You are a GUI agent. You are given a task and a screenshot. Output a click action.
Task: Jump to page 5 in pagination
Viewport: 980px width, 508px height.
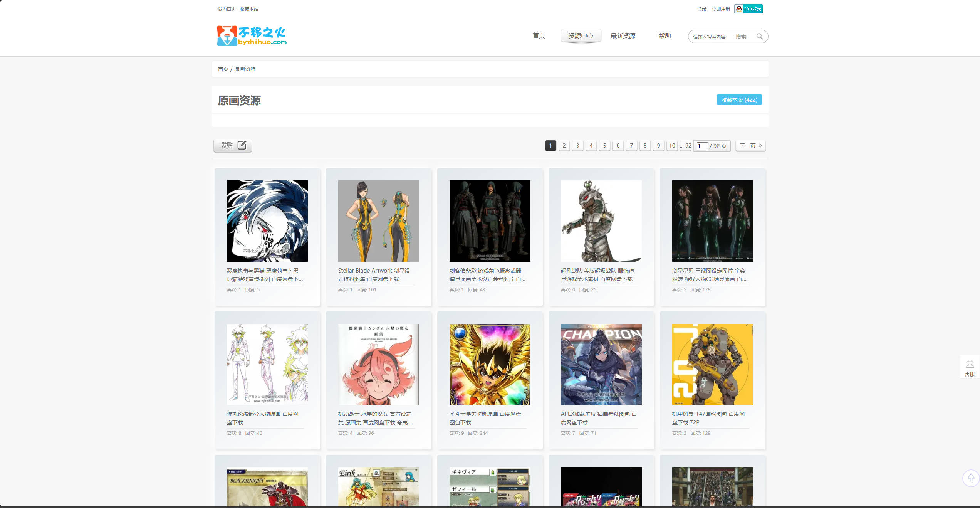click(604, 146)
